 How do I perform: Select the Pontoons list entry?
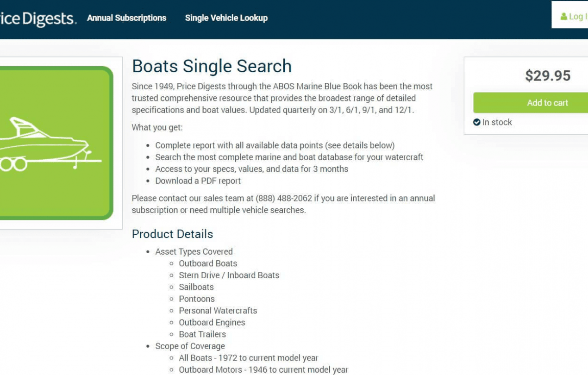tap(197, 299)
